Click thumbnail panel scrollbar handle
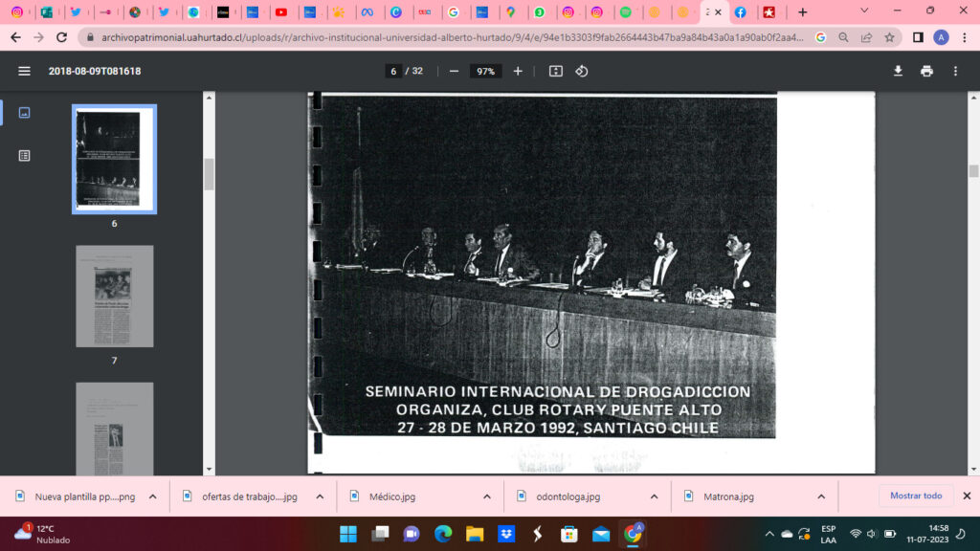This screenshot has width=980, height=551. 209,174
